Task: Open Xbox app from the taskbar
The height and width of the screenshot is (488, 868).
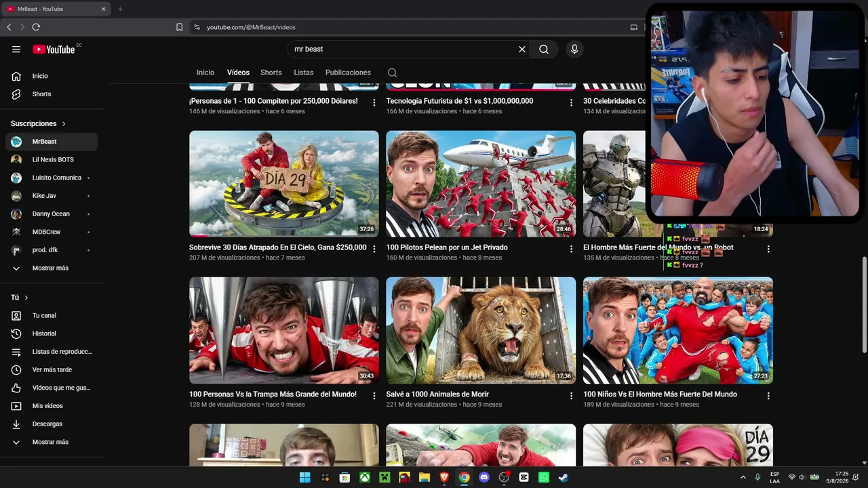Action: (x=365, y=477)
